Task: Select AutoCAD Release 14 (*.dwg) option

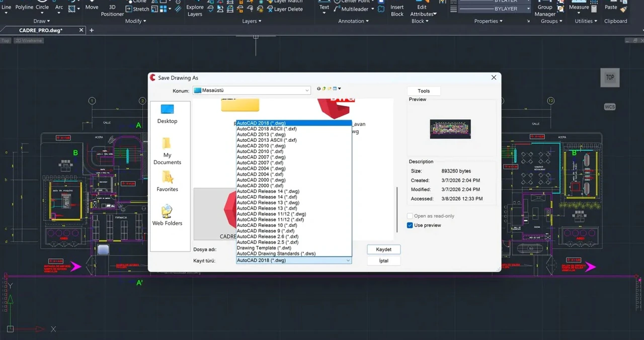Action: (294, 191)
